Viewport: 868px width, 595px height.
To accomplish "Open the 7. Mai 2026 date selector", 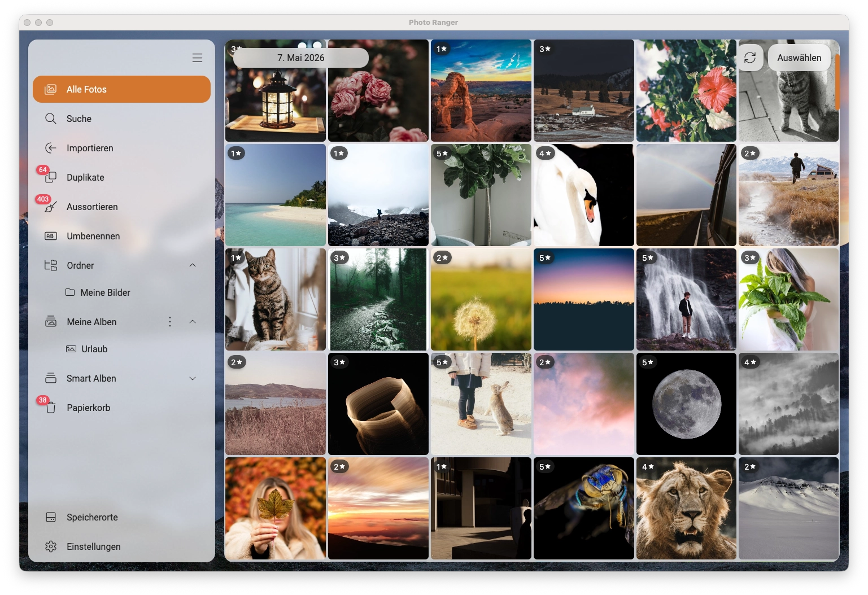I will (x=301, y=58).
